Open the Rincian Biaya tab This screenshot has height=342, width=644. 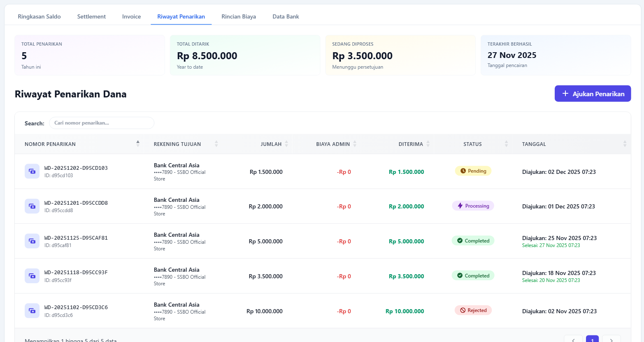[239, 16]
